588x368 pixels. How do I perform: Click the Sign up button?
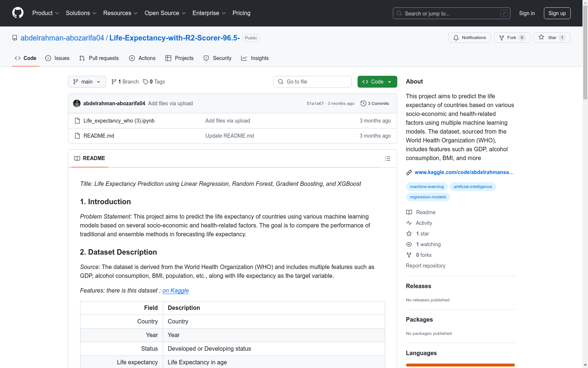(x=557, y=13)
